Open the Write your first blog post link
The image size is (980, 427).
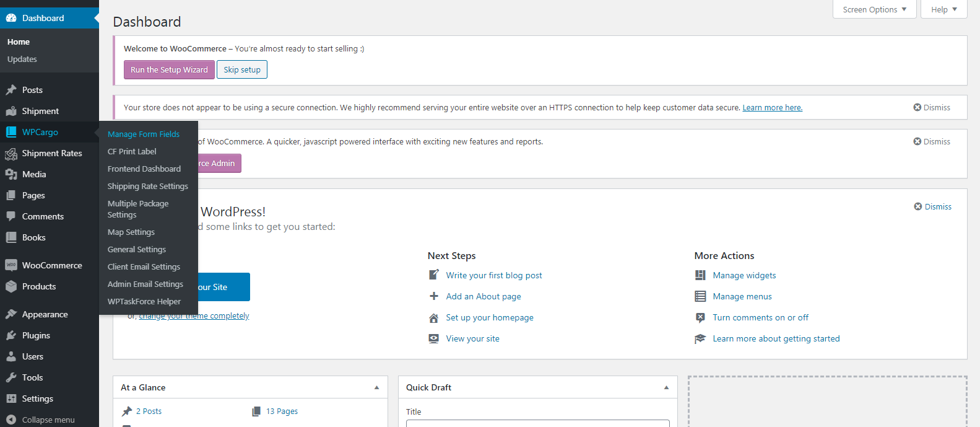tap(494, 275)
